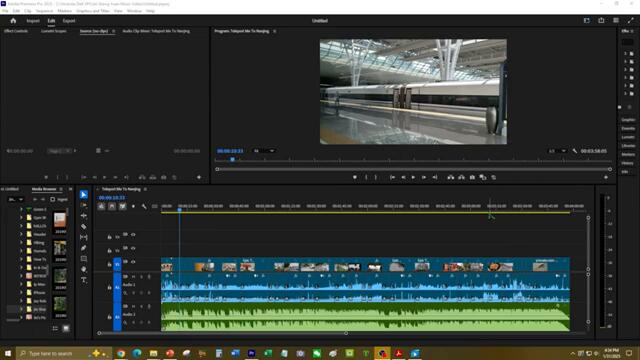Viewport: 640px width, 360px height.
Task: Select the Razor tool
Action: pos(84,227)
